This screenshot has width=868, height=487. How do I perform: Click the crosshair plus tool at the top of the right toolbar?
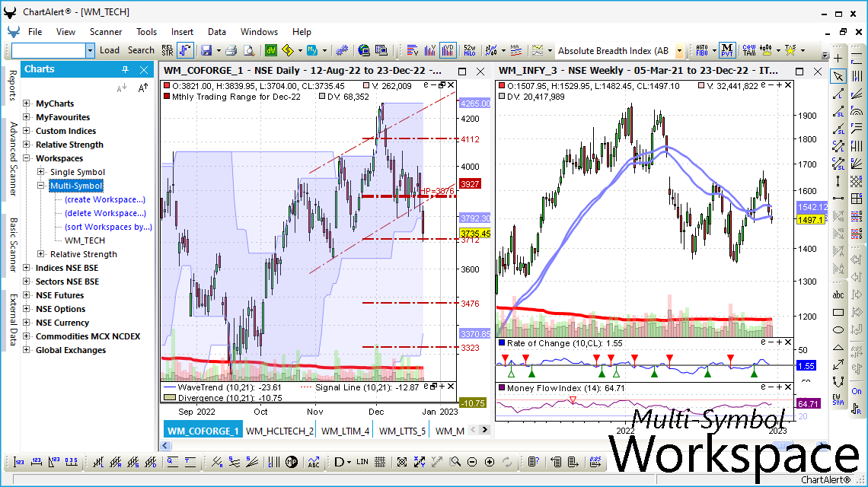pos(838,59)
